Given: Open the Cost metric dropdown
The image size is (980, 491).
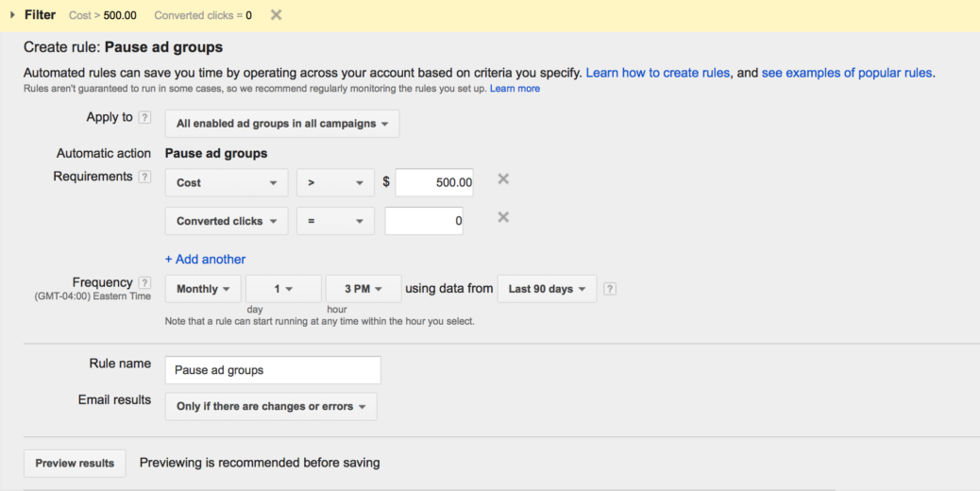Looking at the screenshot, I should click(x=227, y=183).
